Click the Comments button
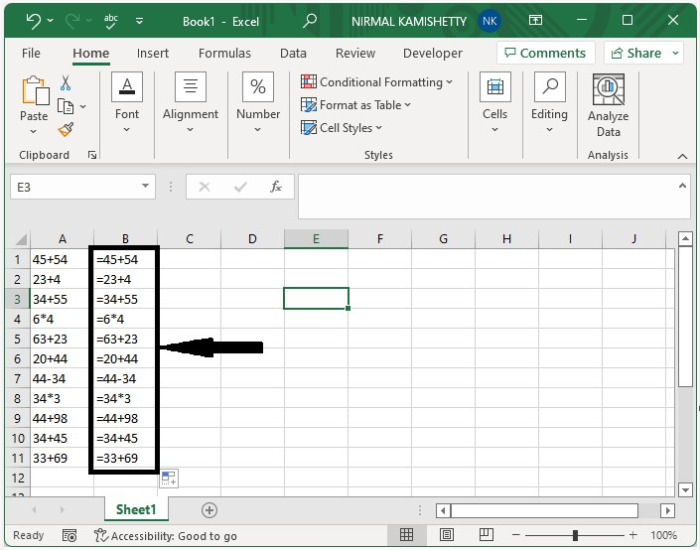 tap(545, 53)
